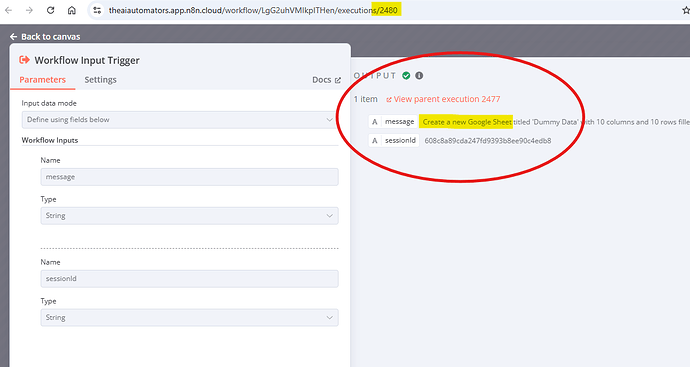Click the message value 'Create a new Google Sheet'

[466, 122]
